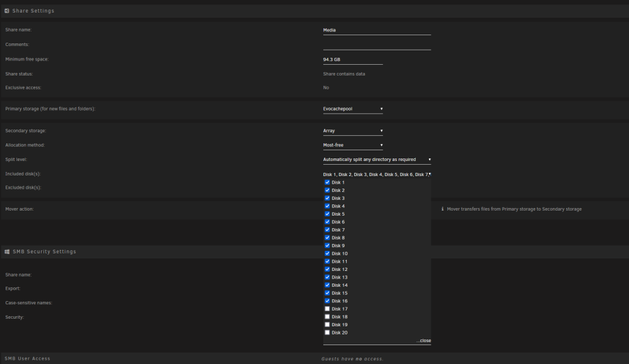629x364 pixels.
Task: Uncheck the Disk 12 checkbox
Action: coord(327,269)
